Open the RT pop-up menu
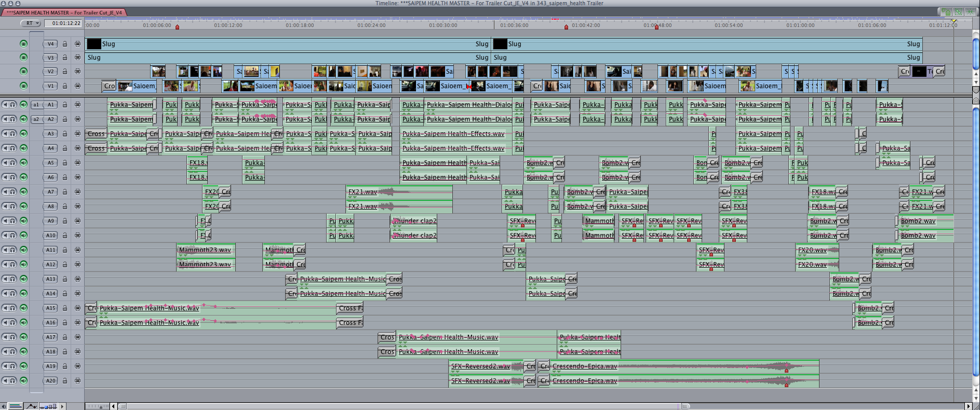 tap(31, 23)
